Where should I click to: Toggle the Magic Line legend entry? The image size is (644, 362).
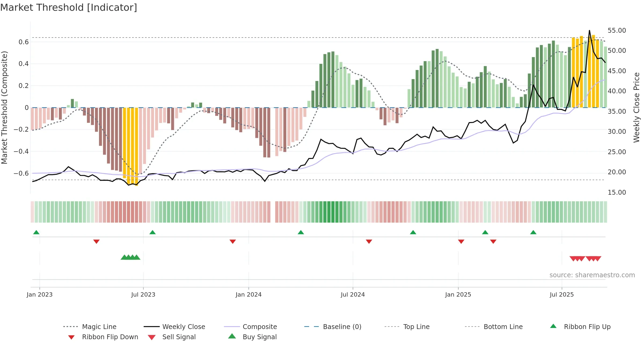coord(90,327)
